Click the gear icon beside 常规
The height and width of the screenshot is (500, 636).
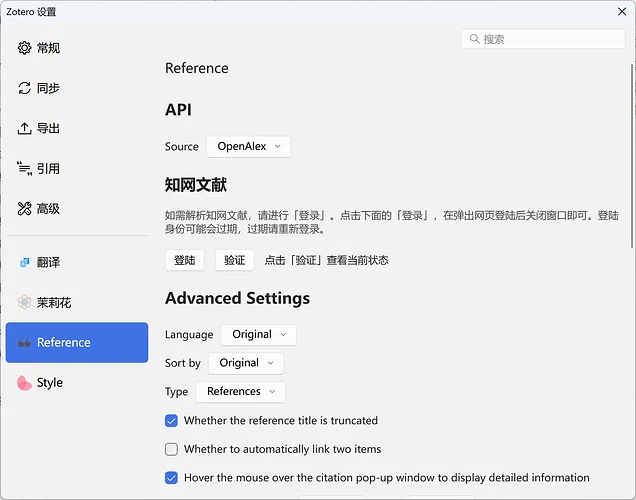24,48
